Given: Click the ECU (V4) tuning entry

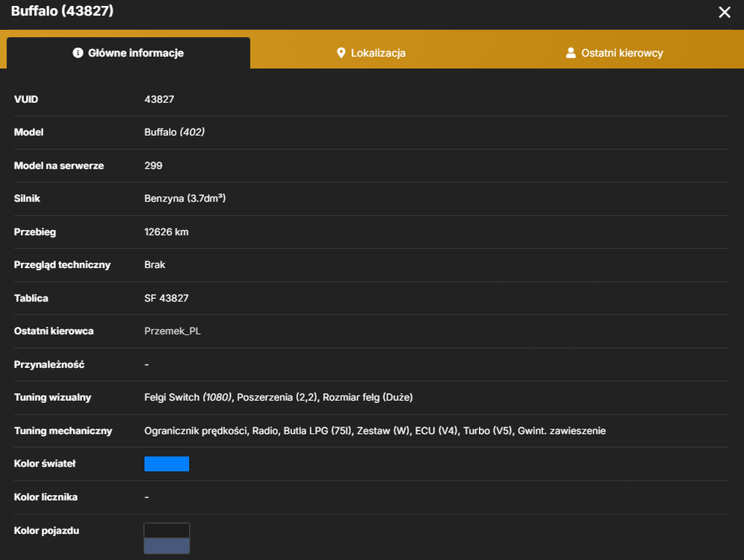Looking at the screenshot, I should tap(436, 431).
